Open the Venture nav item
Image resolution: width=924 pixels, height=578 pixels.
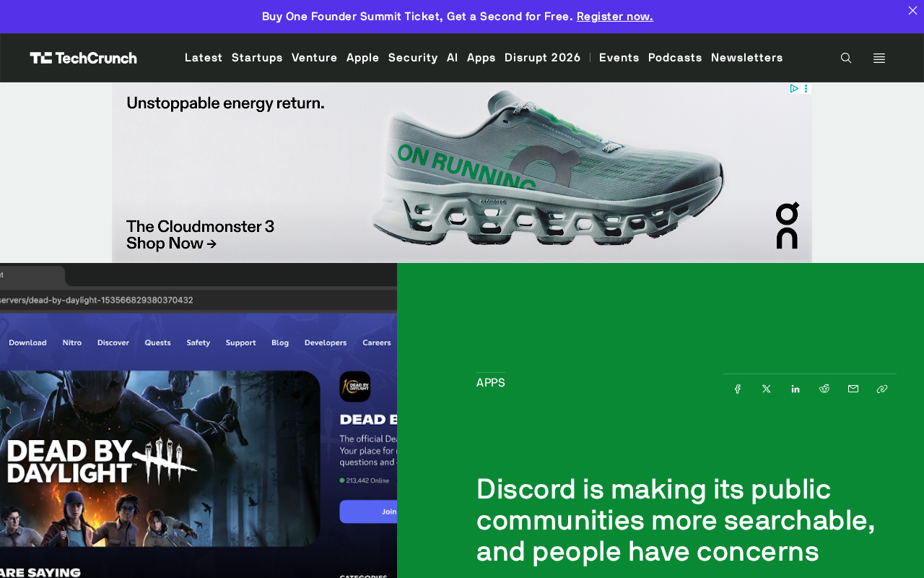tap(315, 58)
